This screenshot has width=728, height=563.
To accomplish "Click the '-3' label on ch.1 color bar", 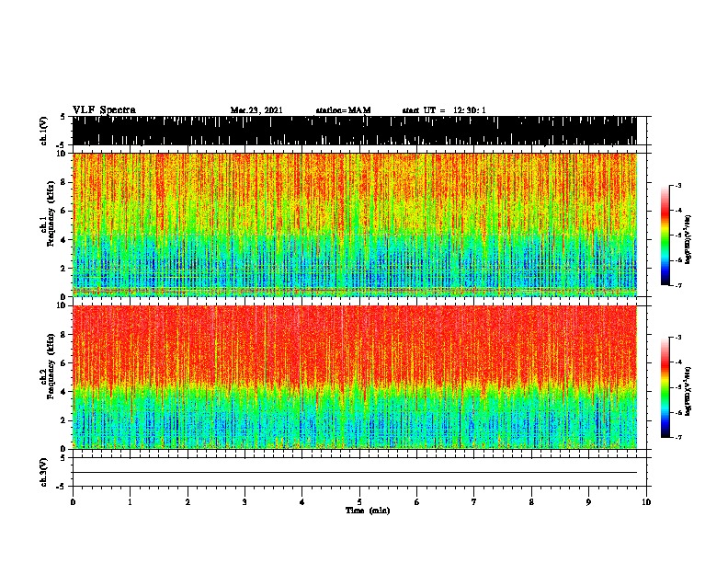I will click(x=677, y=186).
